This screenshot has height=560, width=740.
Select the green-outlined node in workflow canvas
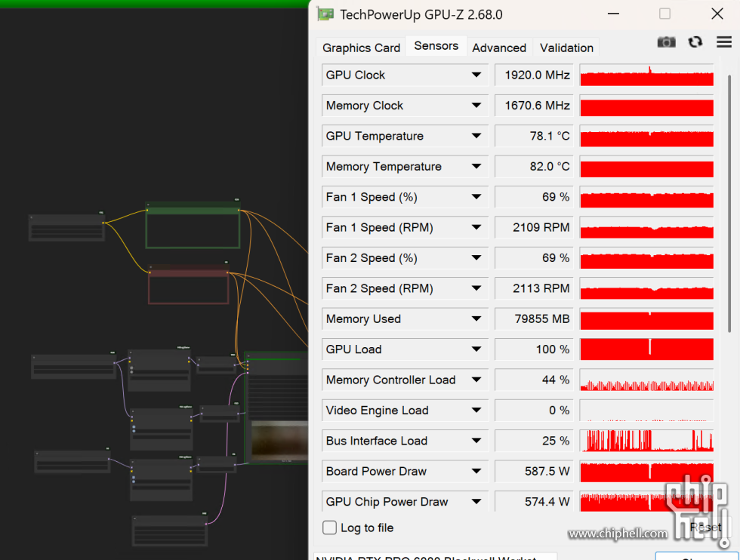(193, 226)
